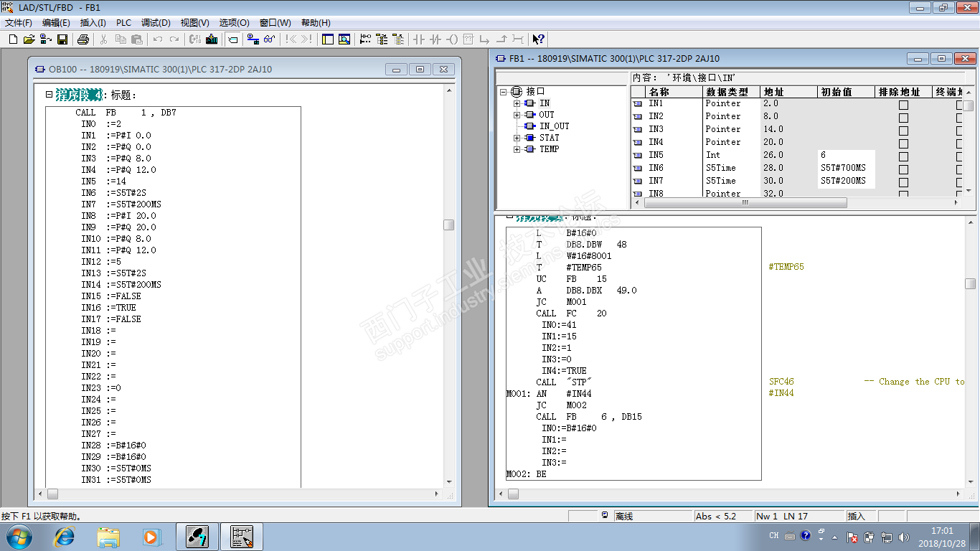
Task: Insert an output coil element
Action: pyautogui.click(x=452, y=39)
